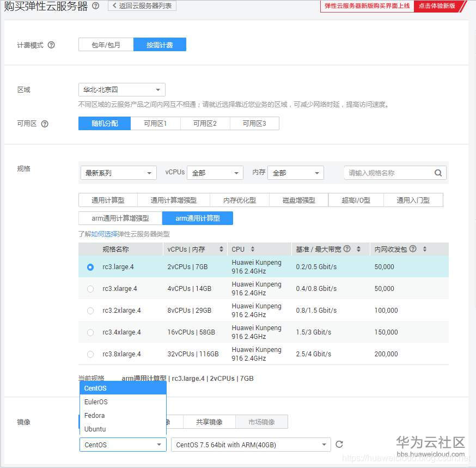Select rc3.8xlarge.4 radio button
This screenshot has width=476, height=468.
pos(90,355)
